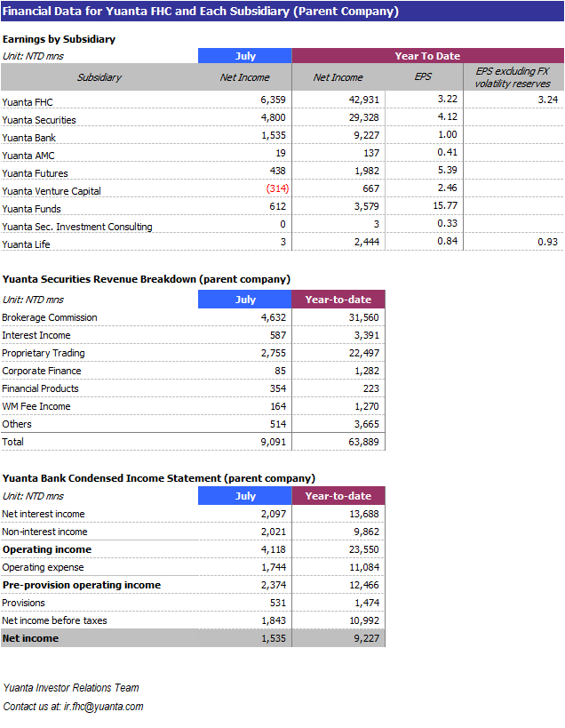
Task: Select the shaded 'Net income' row label
Action: [x=30, y=638]
